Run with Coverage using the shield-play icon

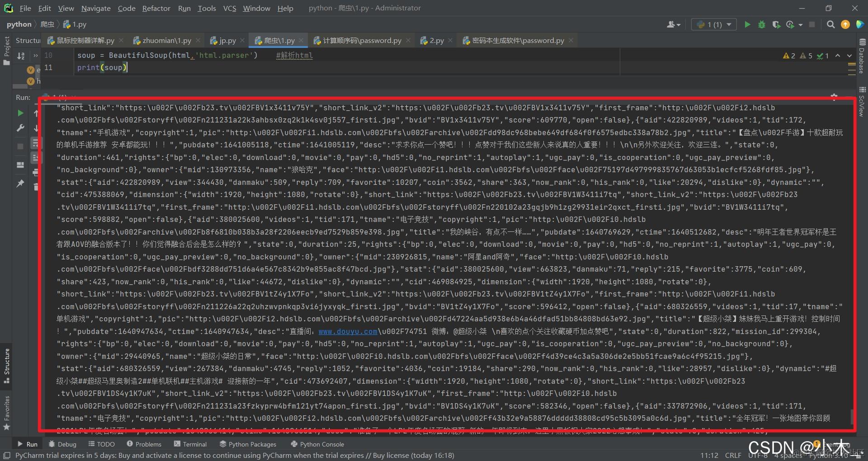point(777,24)
